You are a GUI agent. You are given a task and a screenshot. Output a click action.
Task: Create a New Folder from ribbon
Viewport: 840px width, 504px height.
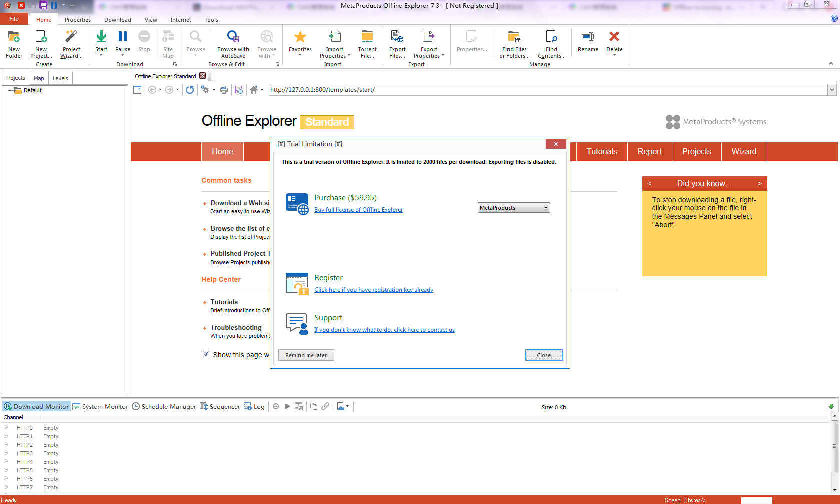coord(14,44)
